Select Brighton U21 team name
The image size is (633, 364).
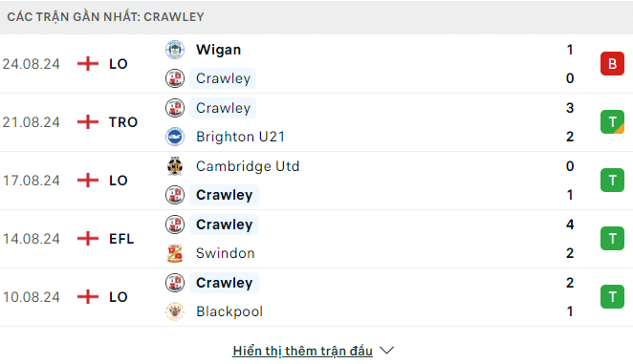[240, 137]
